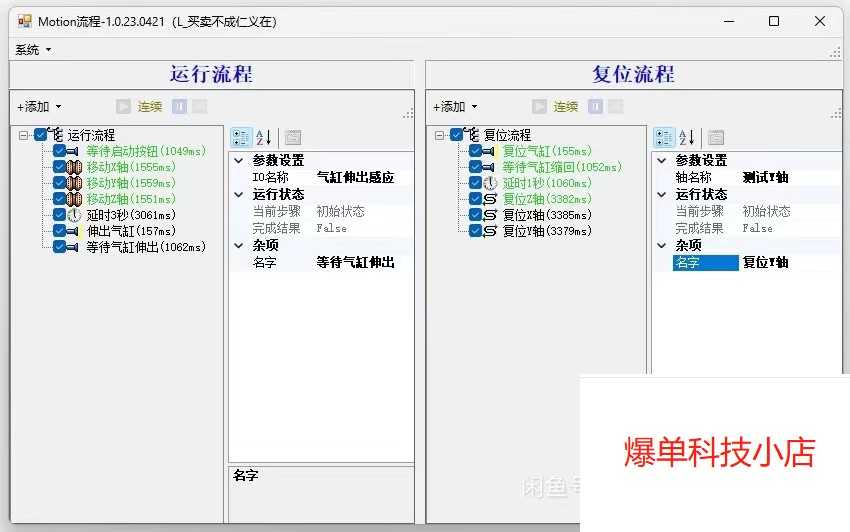Image resolution: width=850 pixels, height=532 pixels.
Task: Select the 延时3秒(3061ms) tree row
Action: (x=131, y=215)
